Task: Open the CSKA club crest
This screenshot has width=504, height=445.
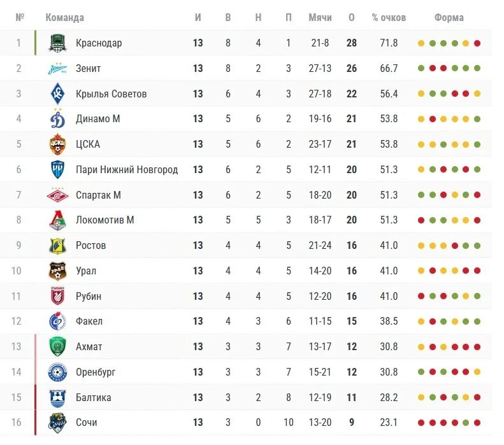Action: (57, 144)
